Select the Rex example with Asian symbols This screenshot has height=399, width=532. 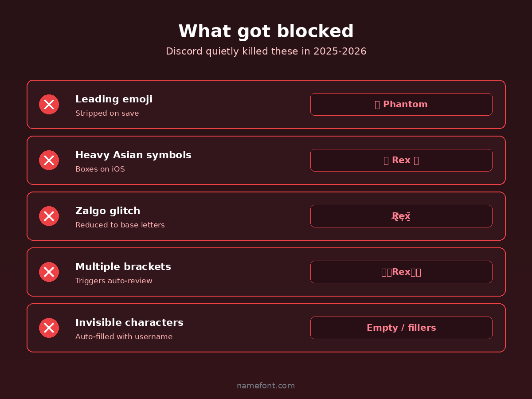pos(401,160)
